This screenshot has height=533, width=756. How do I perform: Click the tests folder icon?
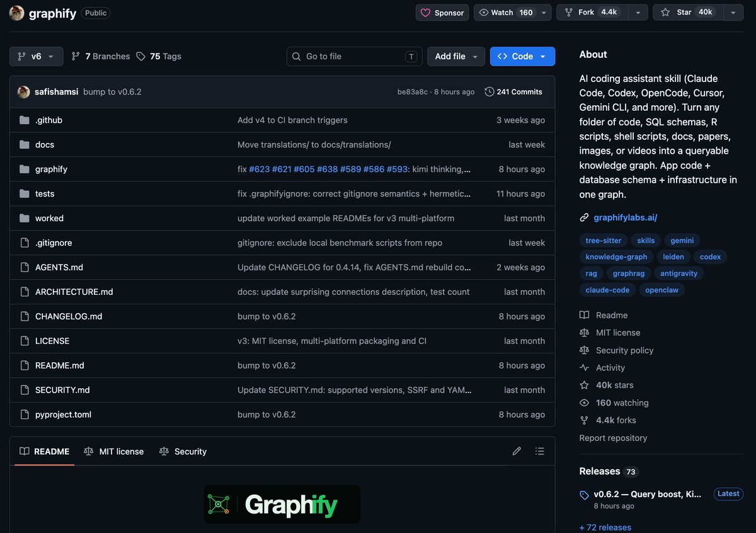click(x=25, y=194)
